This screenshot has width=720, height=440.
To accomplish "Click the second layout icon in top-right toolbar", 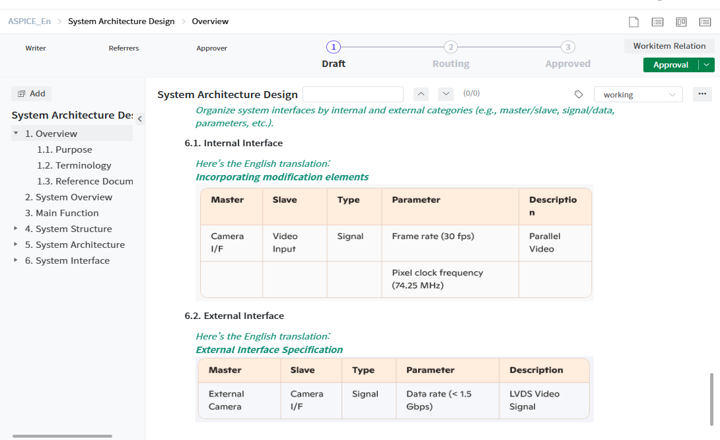I will (x=657, y=21).
